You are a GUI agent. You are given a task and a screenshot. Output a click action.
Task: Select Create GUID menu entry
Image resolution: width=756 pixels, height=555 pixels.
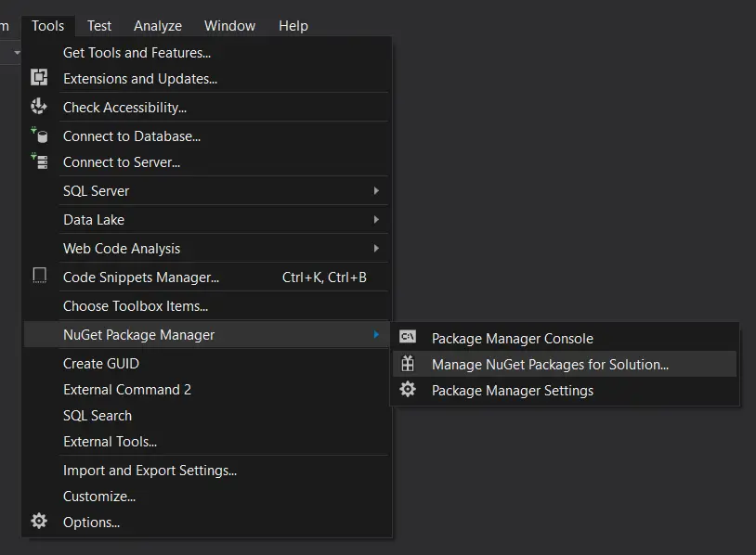[x=100, y=364]
